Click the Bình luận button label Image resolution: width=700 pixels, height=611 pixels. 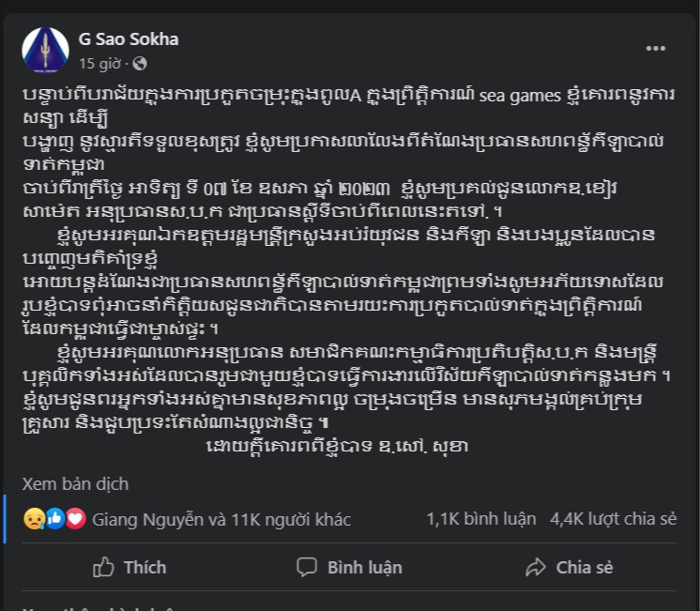click(365, 567)
